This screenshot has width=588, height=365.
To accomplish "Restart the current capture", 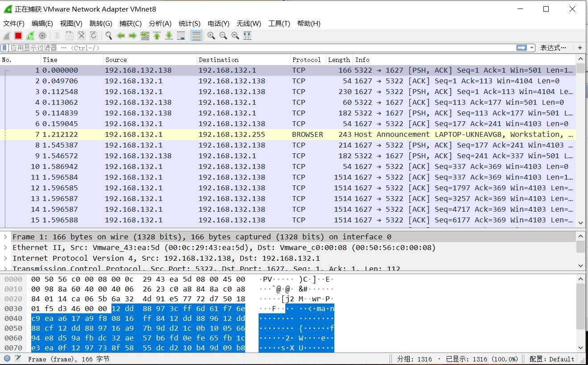I will [x=30, y=36].
